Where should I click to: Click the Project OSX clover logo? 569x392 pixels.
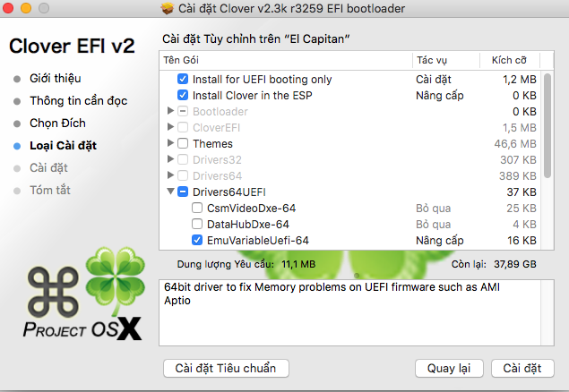(x=113, y=277)
